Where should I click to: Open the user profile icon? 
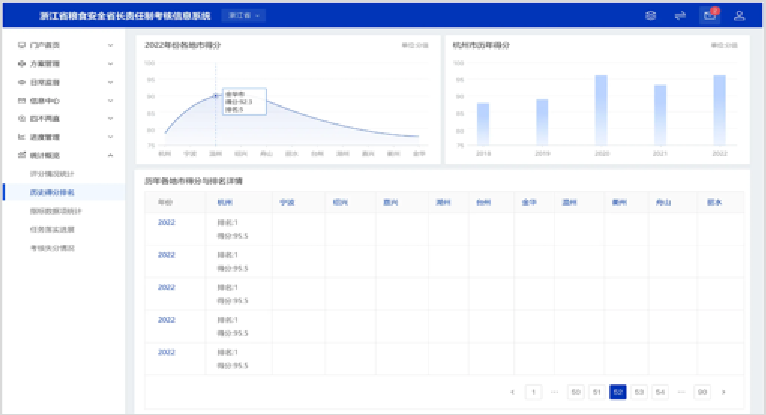pyautogui.click(x=739, y=15)
